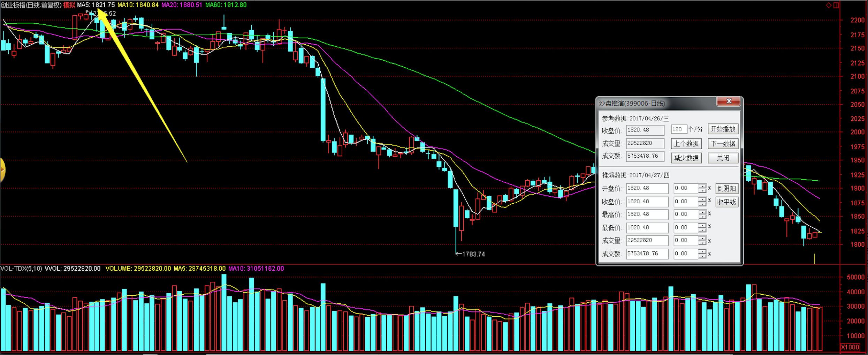Click the read-only 收盘价 field under 参考数据
Screen dimensions: 868x355
(x=645, y=130)
